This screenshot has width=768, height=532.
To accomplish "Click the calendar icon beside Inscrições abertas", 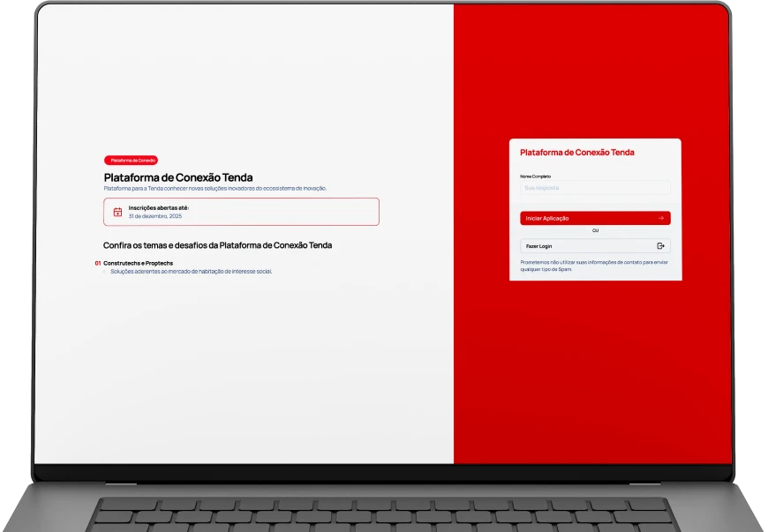I will pos(117,212).
